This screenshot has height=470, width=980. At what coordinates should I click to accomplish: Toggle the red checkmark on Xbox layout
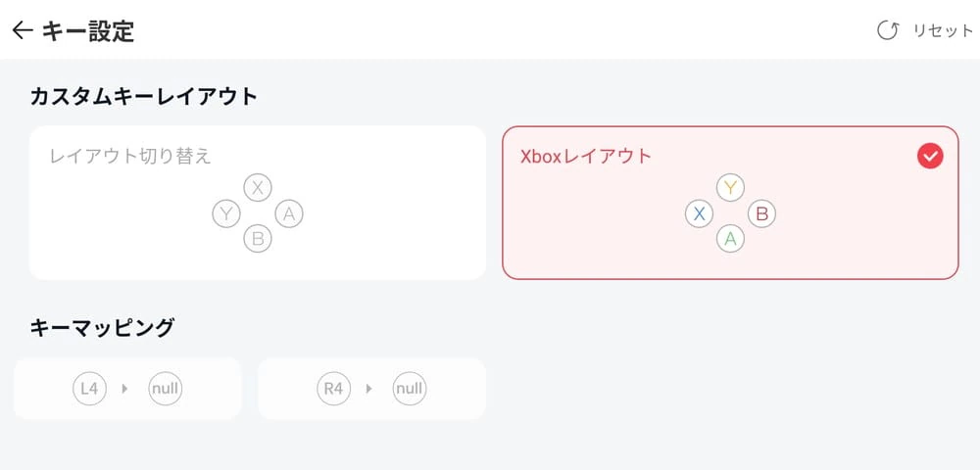point(930,156)
